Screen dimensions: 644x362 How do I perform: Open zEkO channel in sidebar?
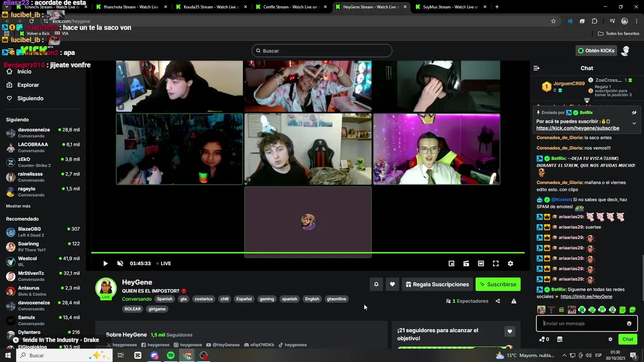pos(43,162)
